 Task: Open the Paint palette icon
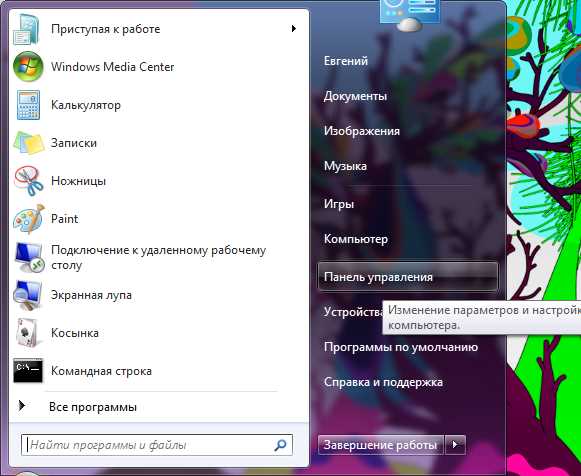point(29,219)
